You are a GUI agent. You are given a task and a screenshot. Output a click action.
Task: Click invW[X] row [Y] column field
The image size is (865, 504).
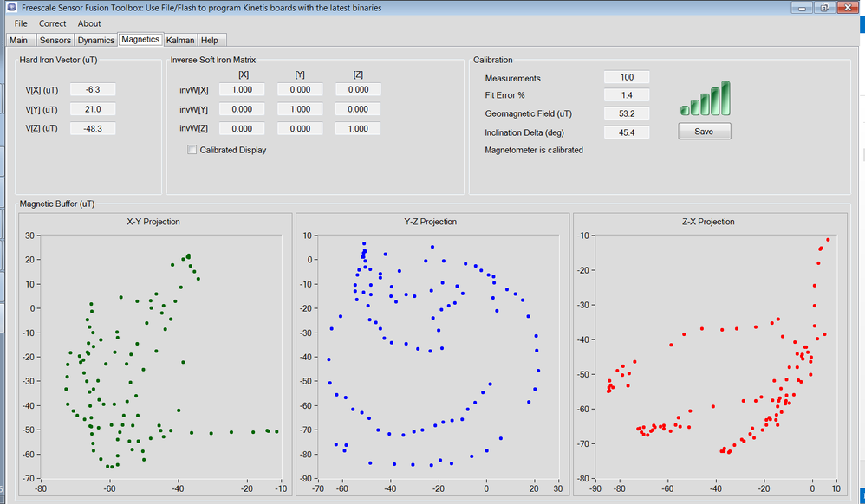click(300, 89)
